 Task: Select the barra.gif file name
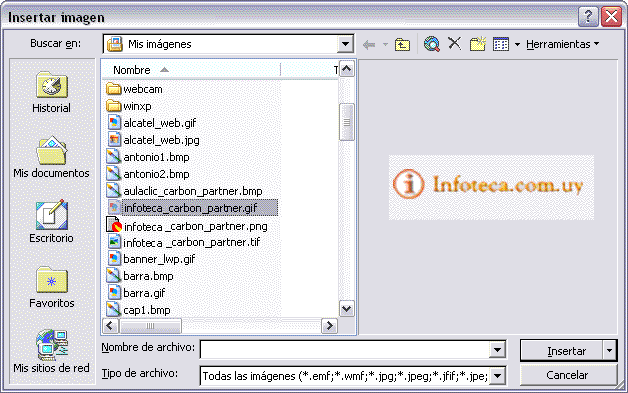(x=144, y=293)
